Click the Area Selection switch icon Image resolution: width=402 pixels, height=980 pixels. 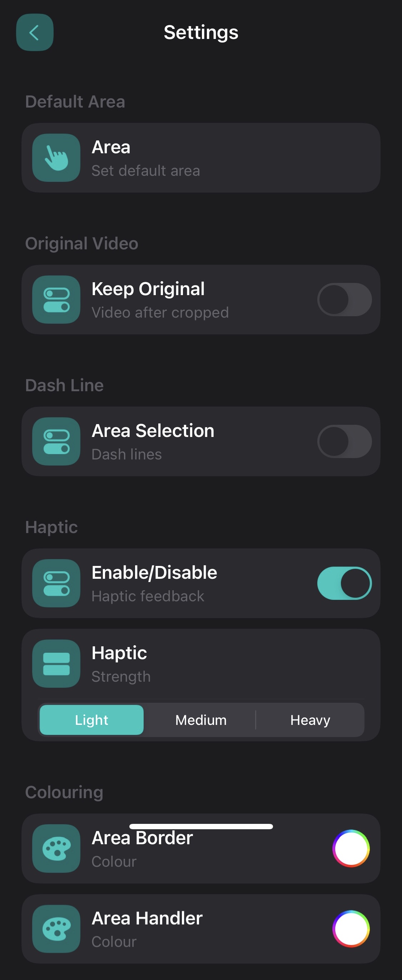[56, 441]
